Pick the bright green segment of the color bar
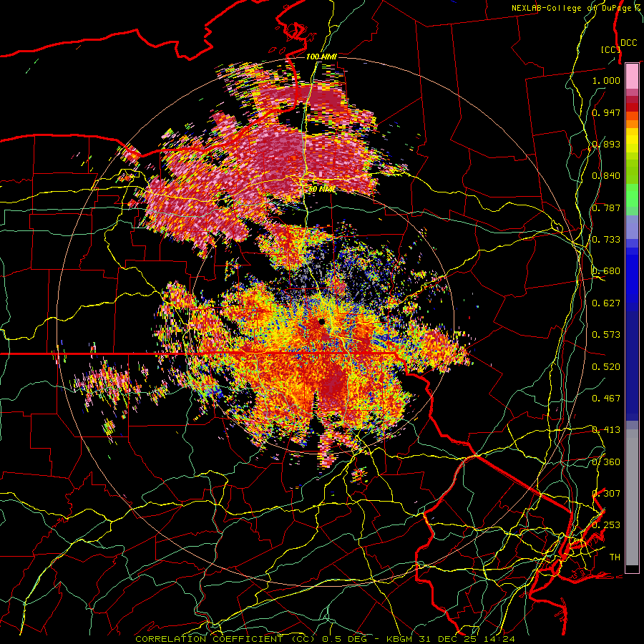This screenshot has height=644, width=644. [632, 195]
